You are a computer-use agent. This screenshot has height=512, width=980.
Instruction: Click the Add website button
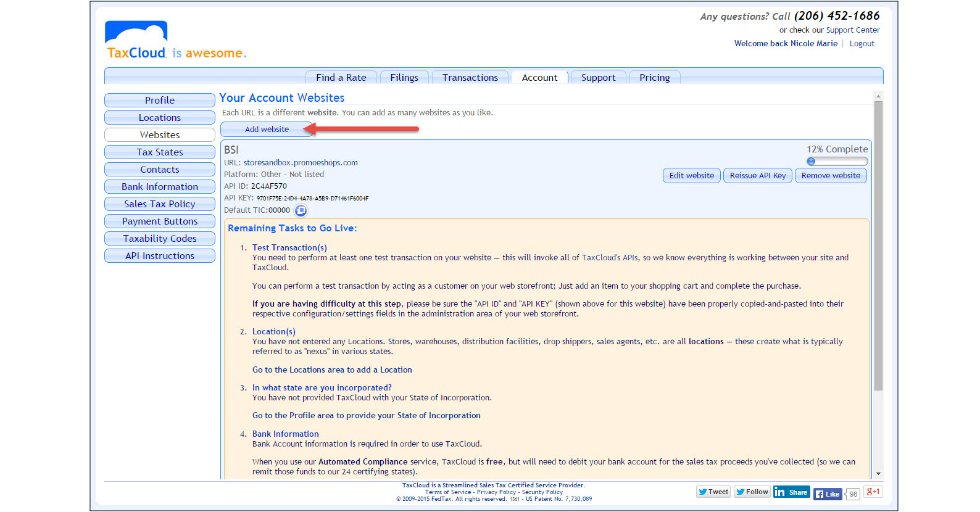pyautogui.click(x=267, y=129)
